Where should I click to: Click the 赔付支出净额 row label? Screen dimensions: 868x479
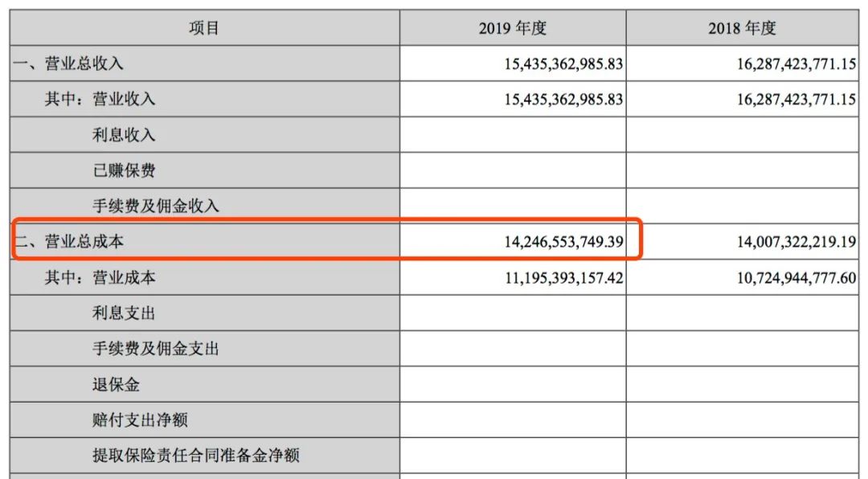point(140,420)
